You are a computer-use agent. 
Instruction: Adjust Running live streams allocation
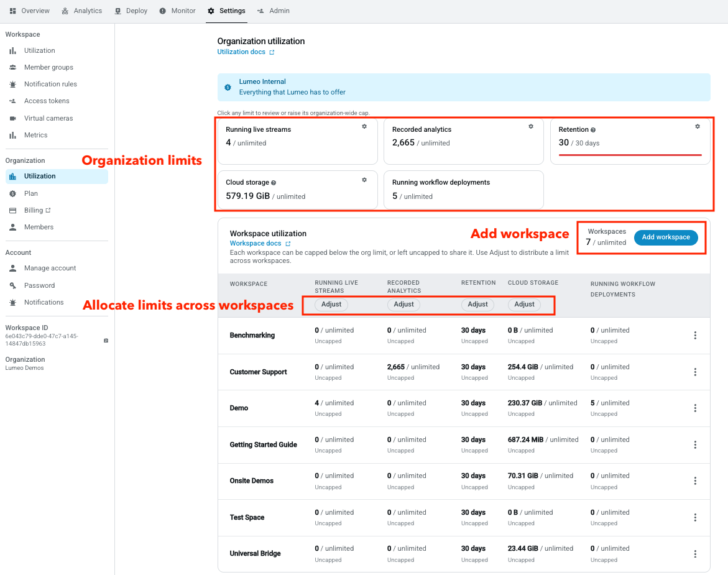coord(331,305)
